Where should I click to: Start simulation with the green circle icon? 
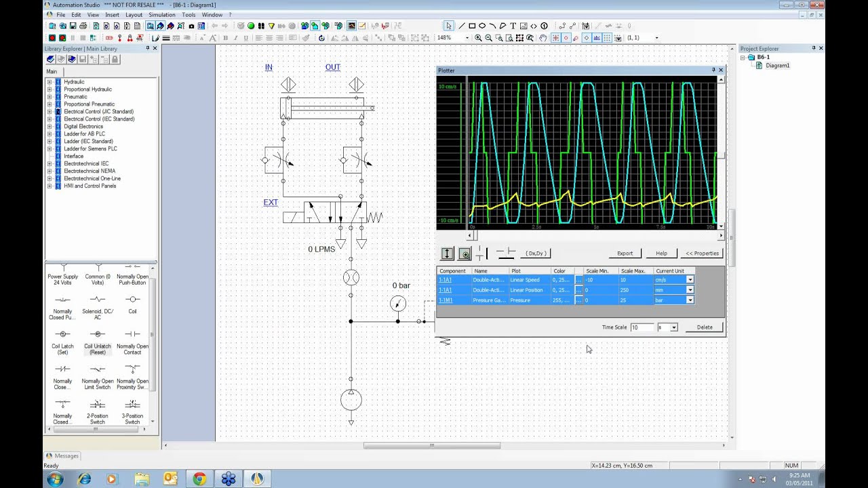tap(251, 26)
